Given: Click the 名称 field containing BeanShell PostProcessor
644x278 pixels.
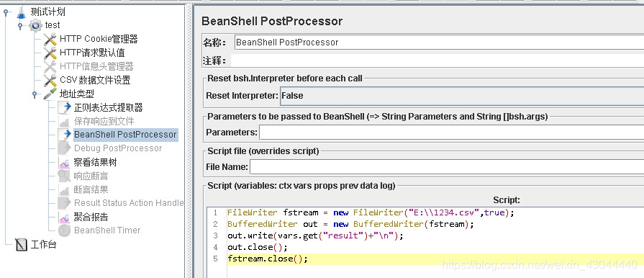Looking at the screenshot, I should [x=439, y=42].
